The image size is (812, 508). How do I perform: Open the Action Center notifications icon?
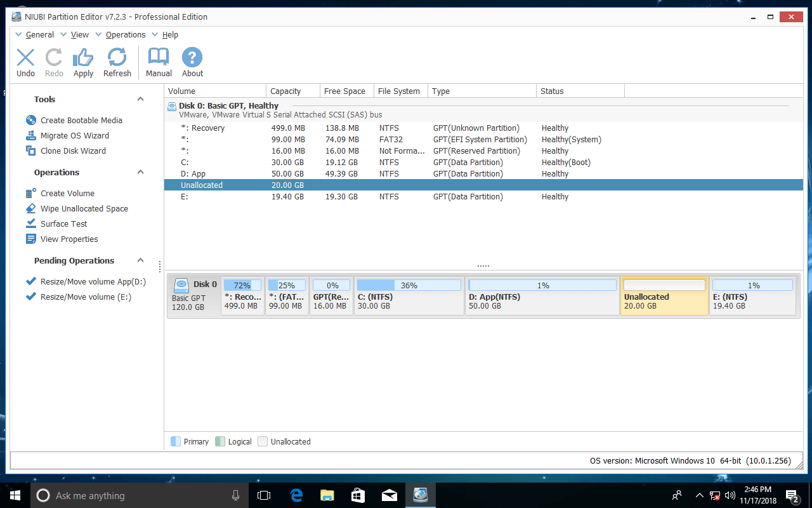pyautogui.click(x=792, y=495)
